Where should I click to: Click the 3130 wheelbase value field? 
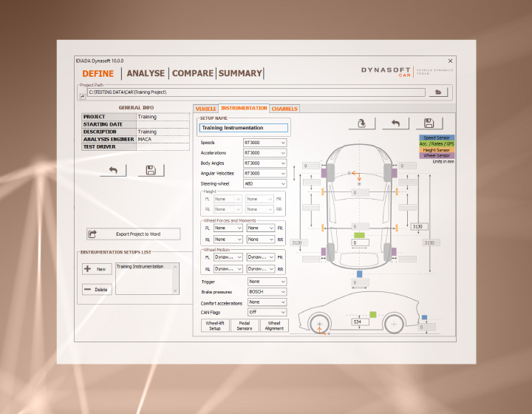[x=420, y=226]
